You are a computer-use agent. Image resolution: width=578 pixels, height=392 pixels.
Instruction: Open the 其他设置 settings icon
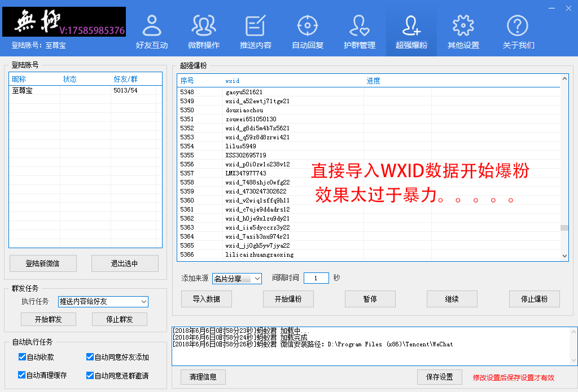pos(463,30)
